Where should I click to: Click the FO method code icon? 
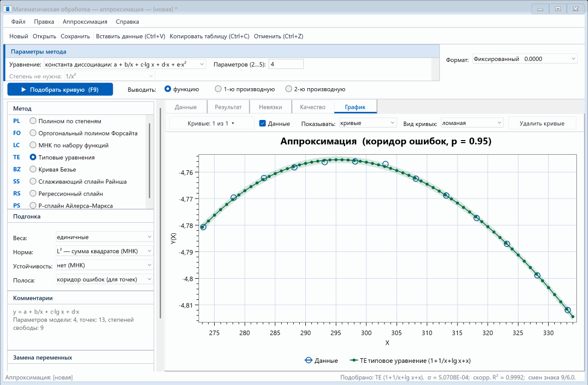(17, 133)
